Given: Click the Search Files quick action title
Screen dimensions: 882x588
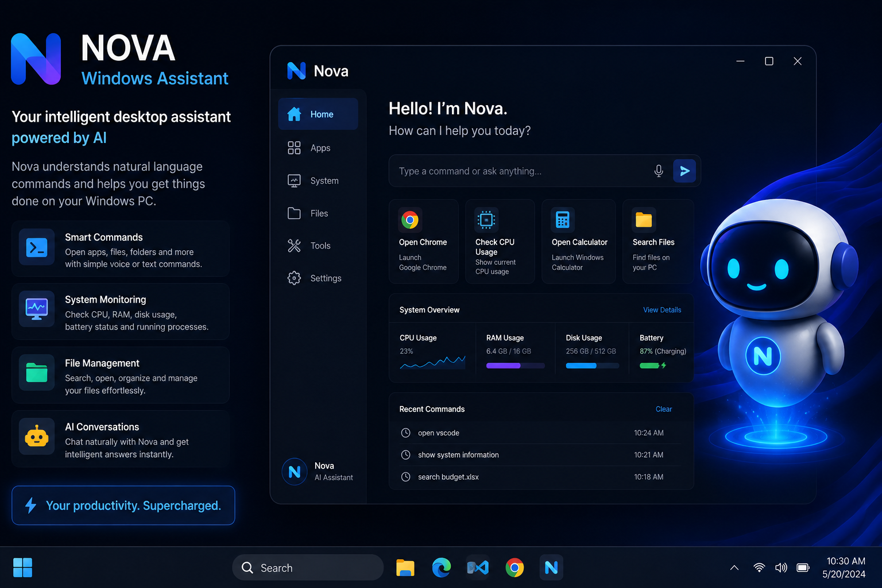Looking at the screenshot, I should 653,242.
